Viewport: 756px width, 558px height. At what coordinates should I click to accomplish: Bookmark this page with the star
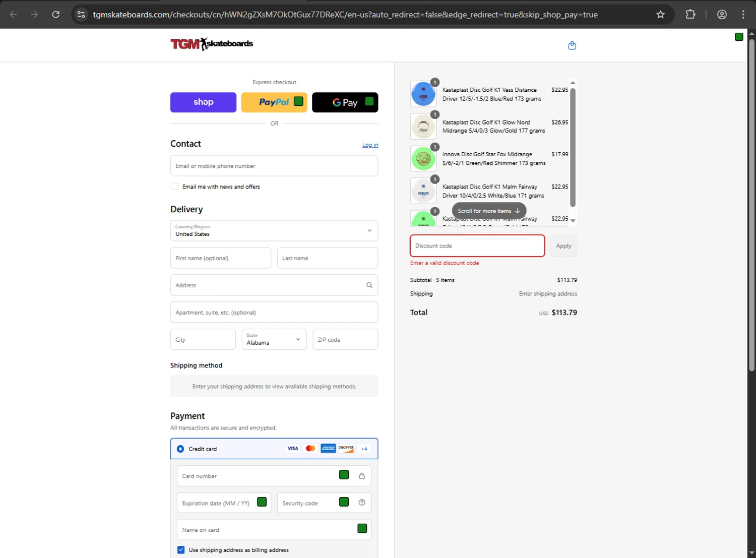click(660, 15)
